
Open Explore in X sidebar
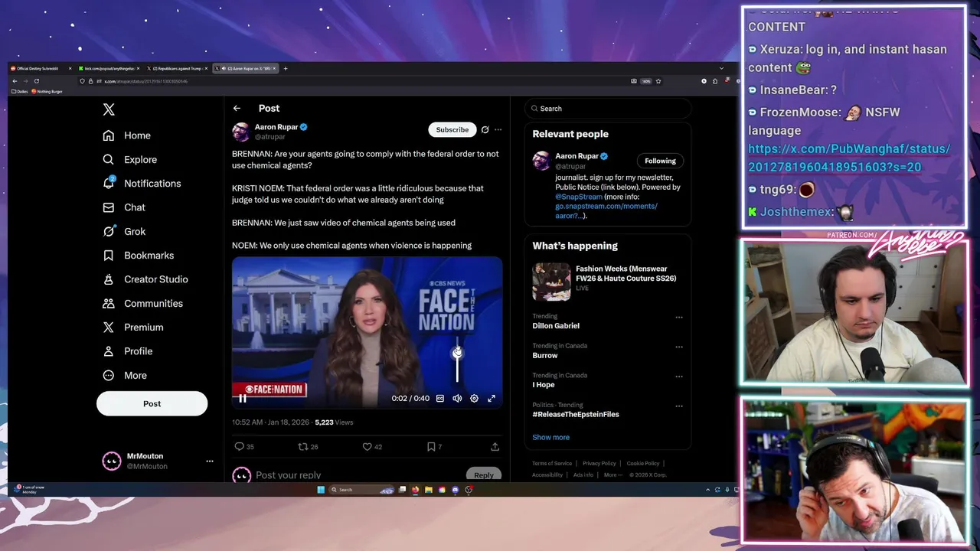click(x=130, y=159)
